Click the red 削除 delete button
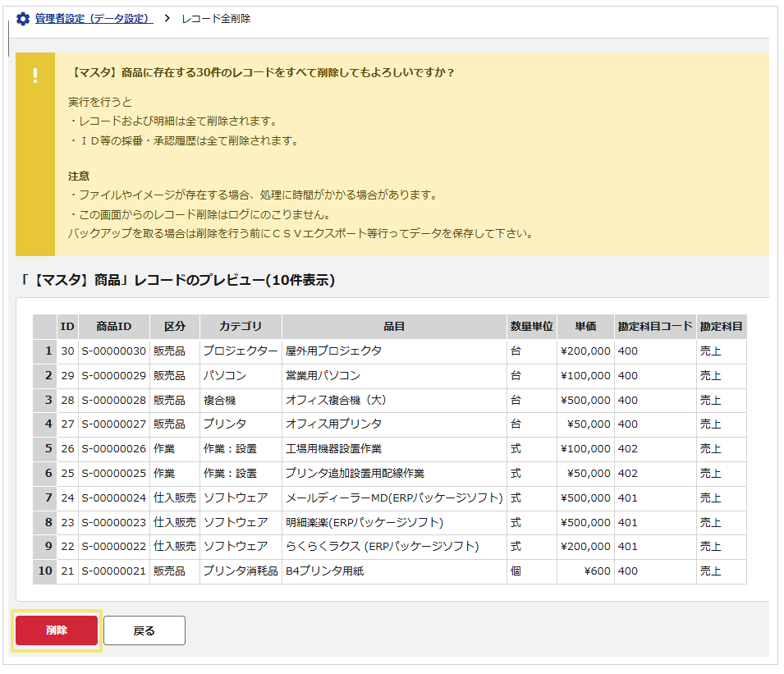Screen dimensions: 784x674 pyautogui.click(x=57, y=630)
